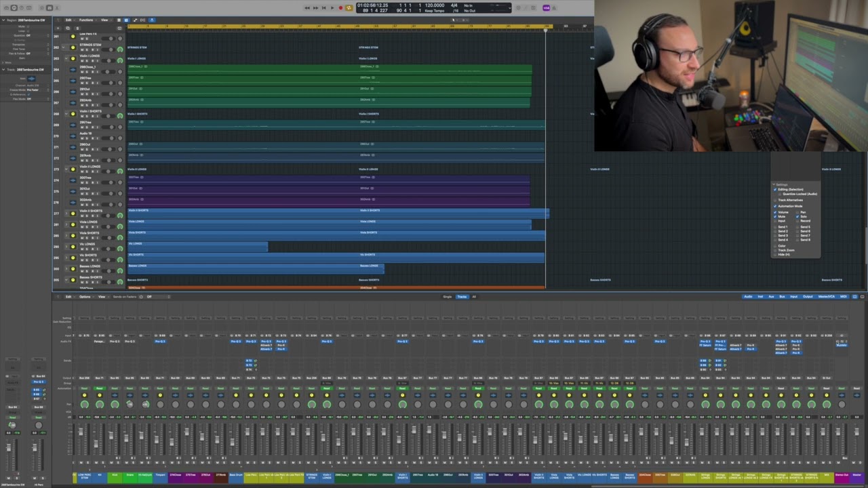Screen dimensions: 868x488
Task: Open the tracks area Functions menu
Action: [87, 20]
